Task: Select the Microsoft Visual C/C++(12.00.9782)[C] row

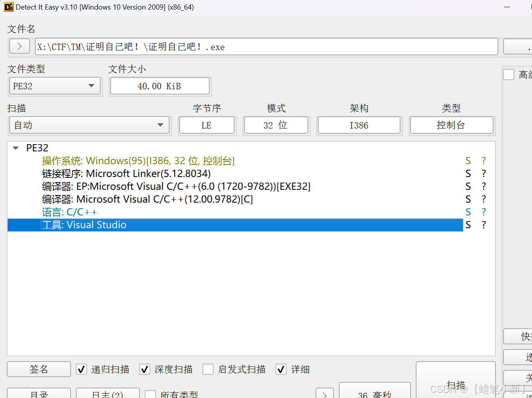Action: click(235, 199)
